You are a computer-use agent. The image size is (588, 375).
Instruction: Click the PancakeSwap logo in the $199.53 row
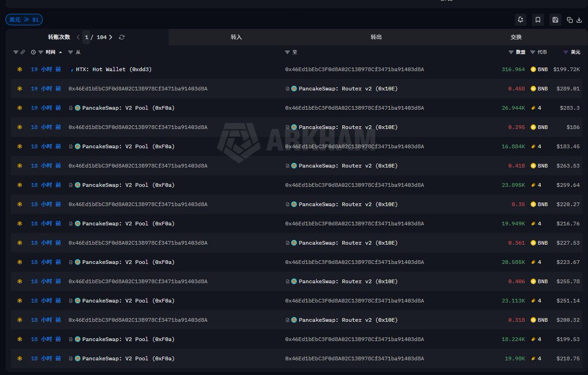pyautogui.click(x=77, y=339)
